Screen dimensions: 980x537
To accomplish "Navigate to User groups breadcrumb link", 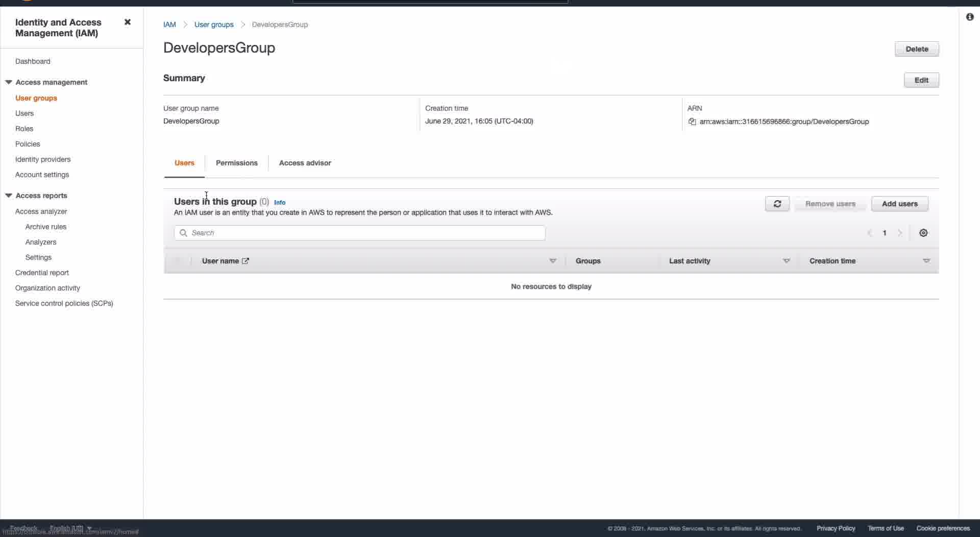I will 214,25.
